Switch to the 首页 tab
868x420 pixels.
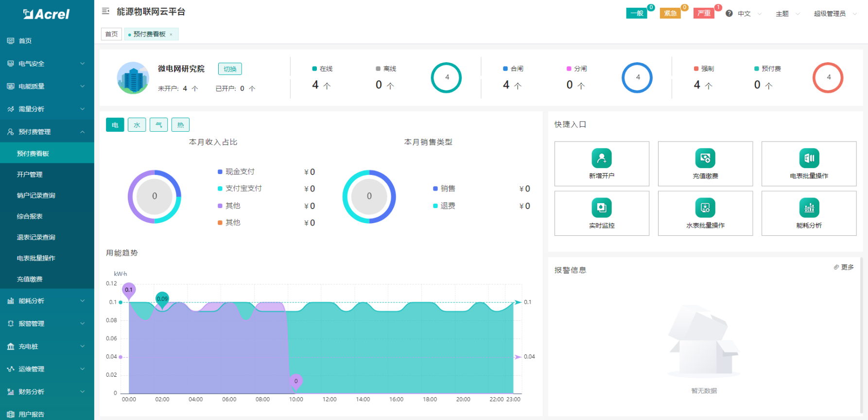click(x=111, y=34)
